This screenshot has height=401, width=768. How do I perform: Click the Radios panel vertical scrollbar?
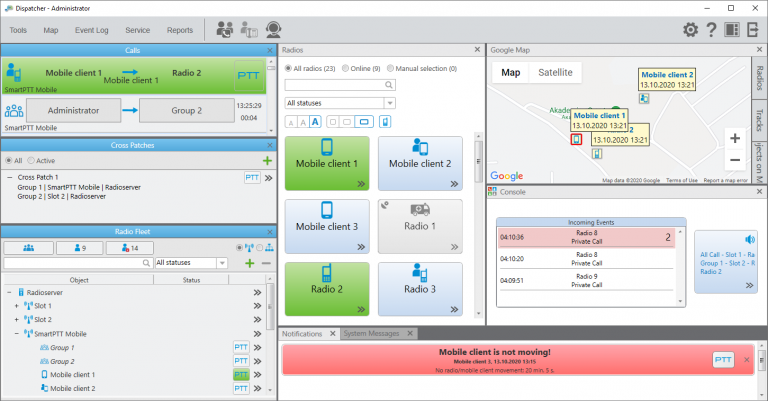point(479,162)
